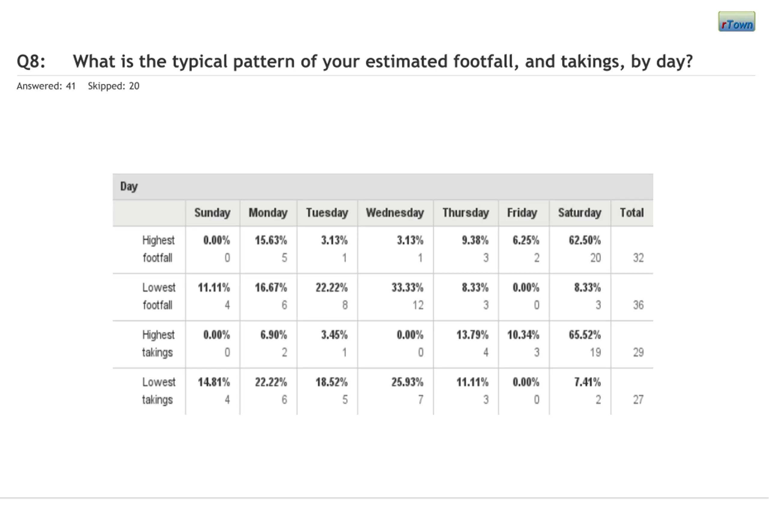Click the Lowest takings row label
This screenshot has height=532, width=769.
pyautogui.click(x=158, y=391)
